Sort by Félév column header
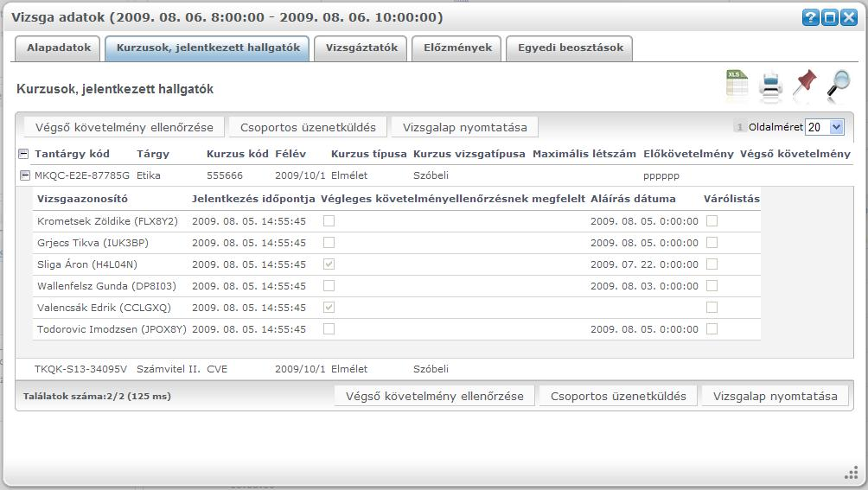Viewport: 868px width, 490px height. click(x=290, y=154)
